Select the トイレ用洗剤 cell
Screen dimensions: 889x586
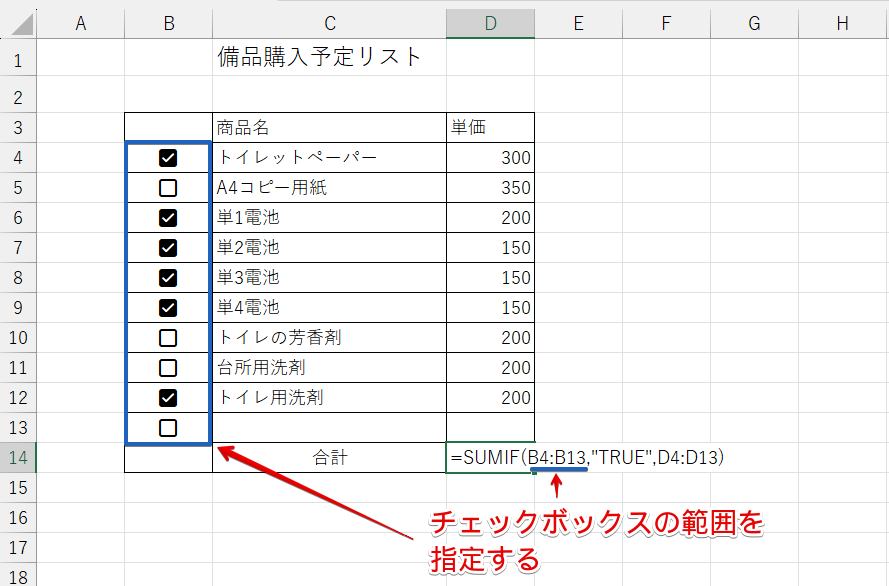pos(329,398)
